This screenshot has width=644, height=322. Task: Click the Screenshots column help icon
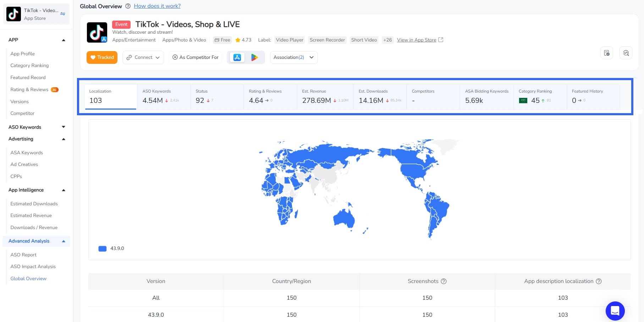click(444, 281)
